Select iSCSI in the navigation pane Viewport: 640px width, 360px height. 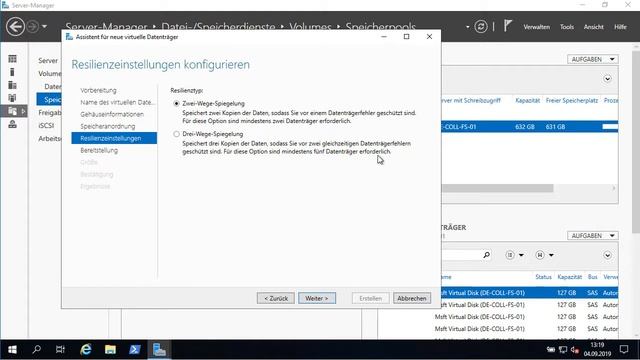point(46,126)
